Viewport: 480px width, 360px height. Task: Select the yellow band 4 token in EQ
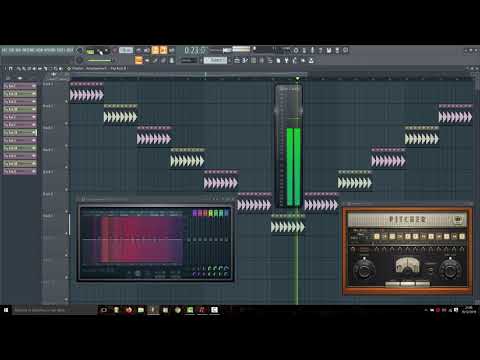211,213
